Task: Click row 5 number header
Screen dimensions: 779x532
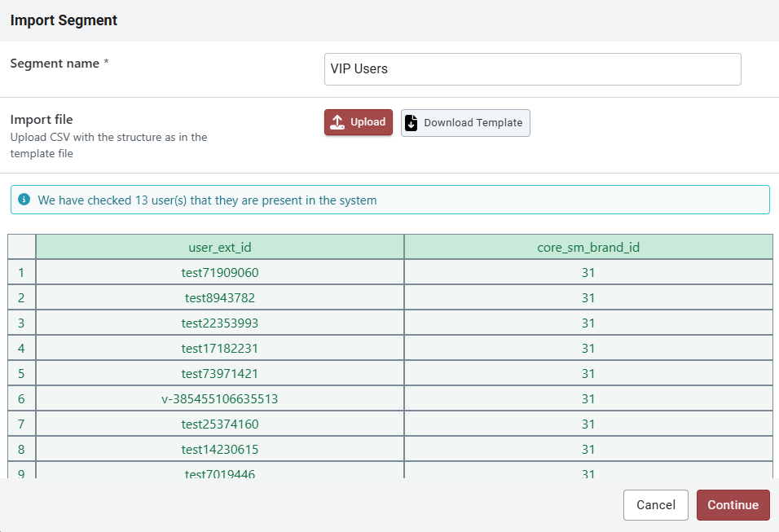Action: tap(21, 373)
